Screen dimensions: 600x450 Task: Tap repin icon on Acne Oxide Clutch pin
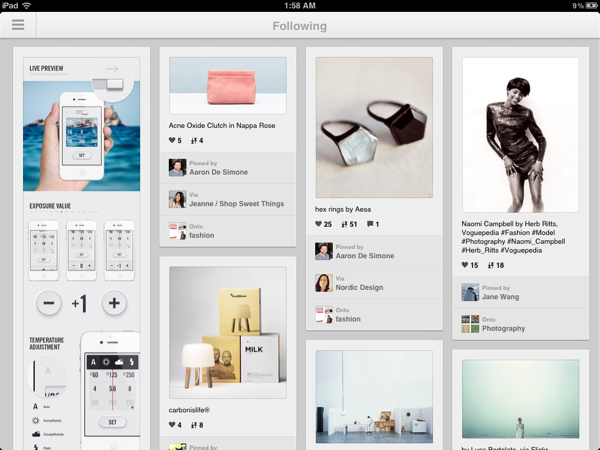tap(194, 141)
